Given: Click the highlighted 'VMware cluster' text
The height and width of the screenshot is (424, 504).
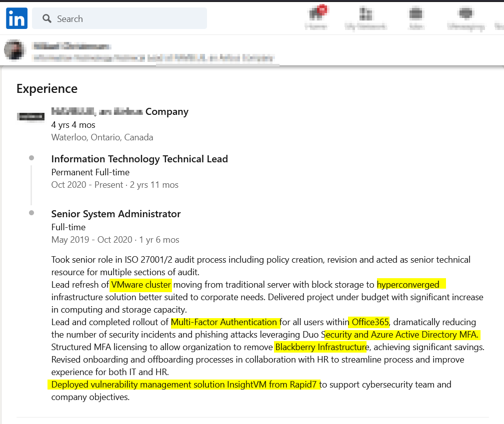Looking at the screenshot, I should coord(141,285).
